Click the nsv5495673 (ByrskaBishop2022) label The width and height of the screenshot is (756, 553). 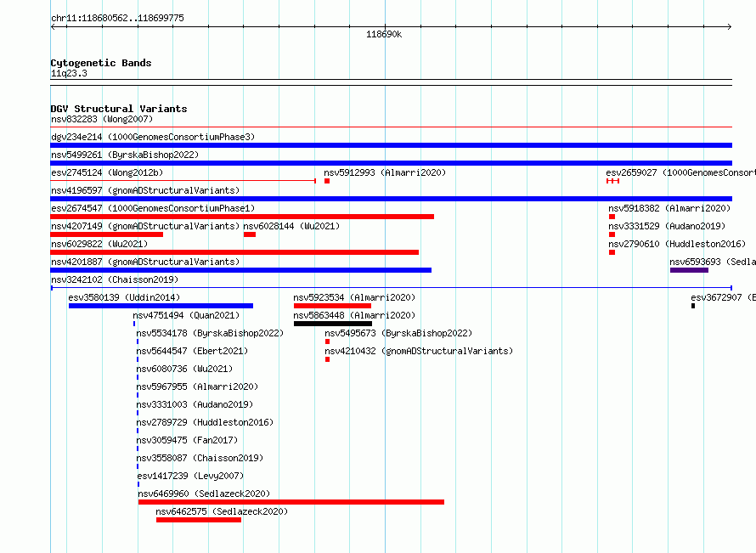(398, 333)
